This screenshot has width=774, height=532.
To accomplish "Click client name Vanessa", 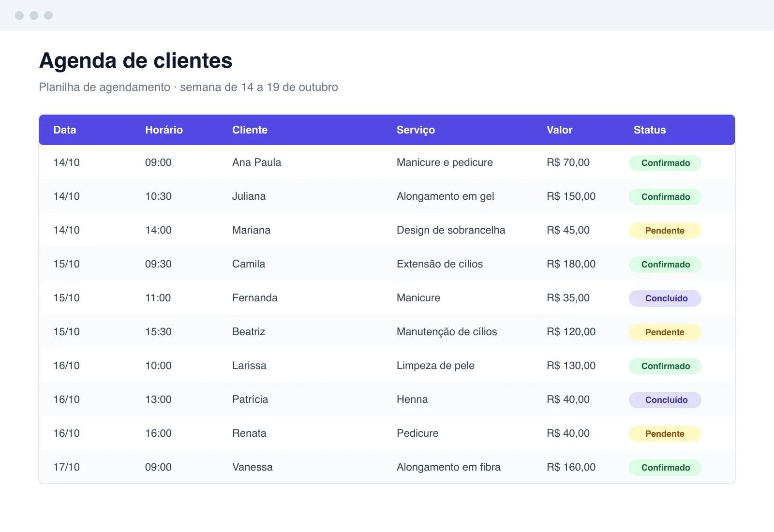I will coord(253,467).
